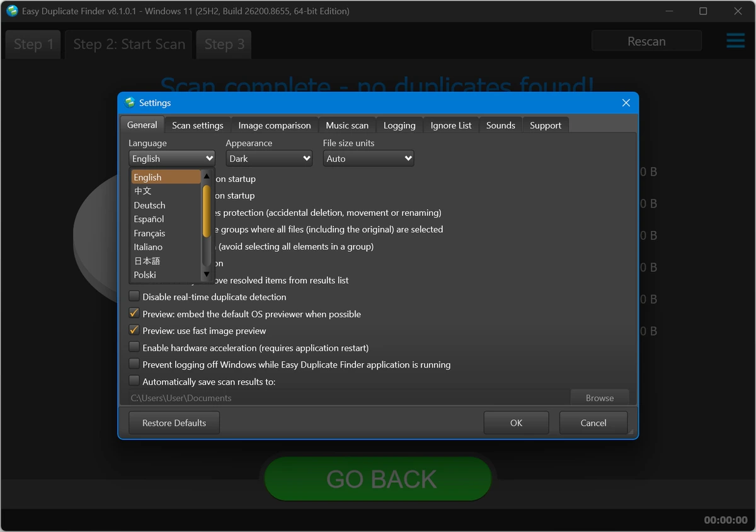Viewport: 756px width, 532px height.
Task: Switch to the Music scan tab
Action: [347, 125]
